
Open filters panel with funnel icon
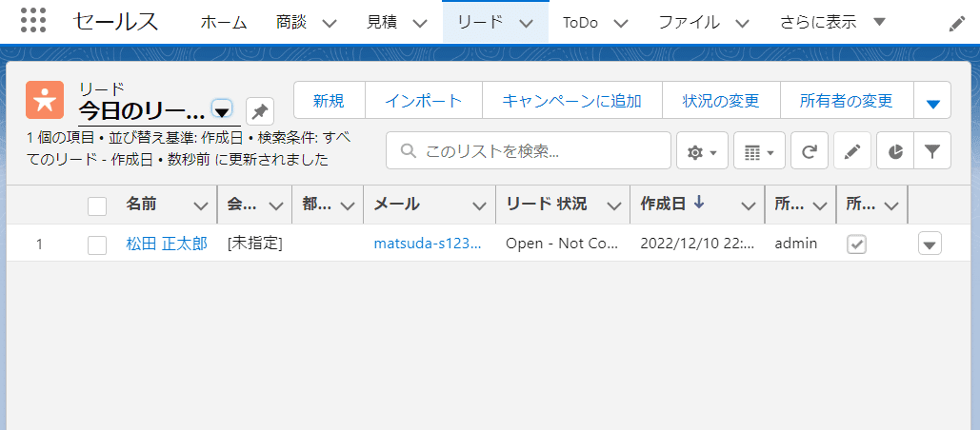[x=932, y=150]
